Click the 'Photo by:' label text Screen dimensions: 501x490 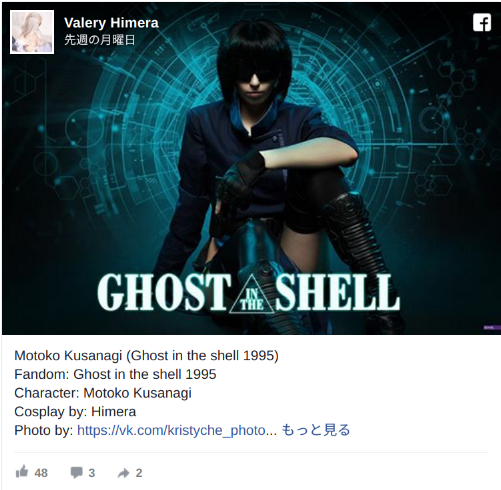point(44,430)
